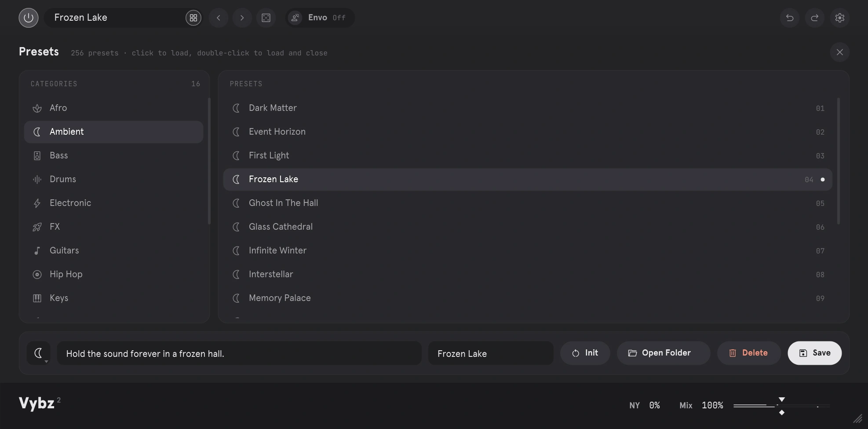Choose the Electronic category
The image size is (868, 429).
[x=113, y=203]
